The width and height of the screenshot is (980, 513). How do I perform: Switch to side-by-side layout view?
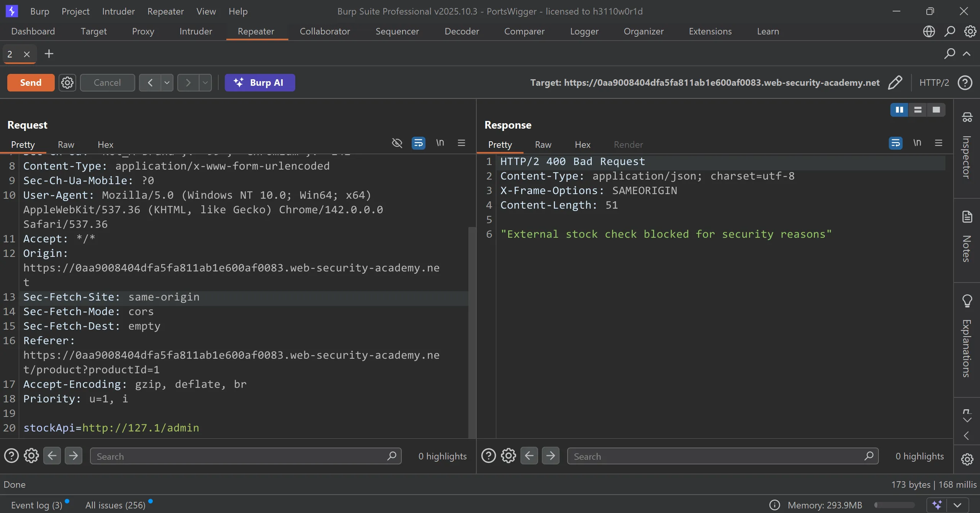point(899,110)
